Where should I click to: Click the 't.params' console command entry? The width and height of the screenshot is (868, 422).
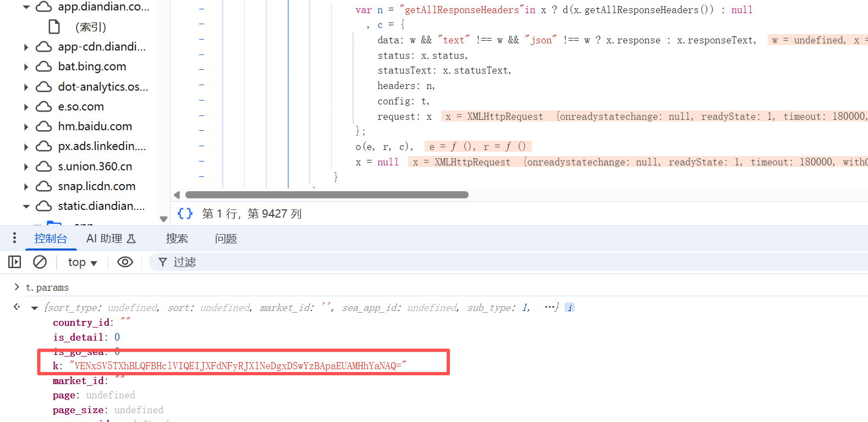pyautogui.click(x=47, y=287)
